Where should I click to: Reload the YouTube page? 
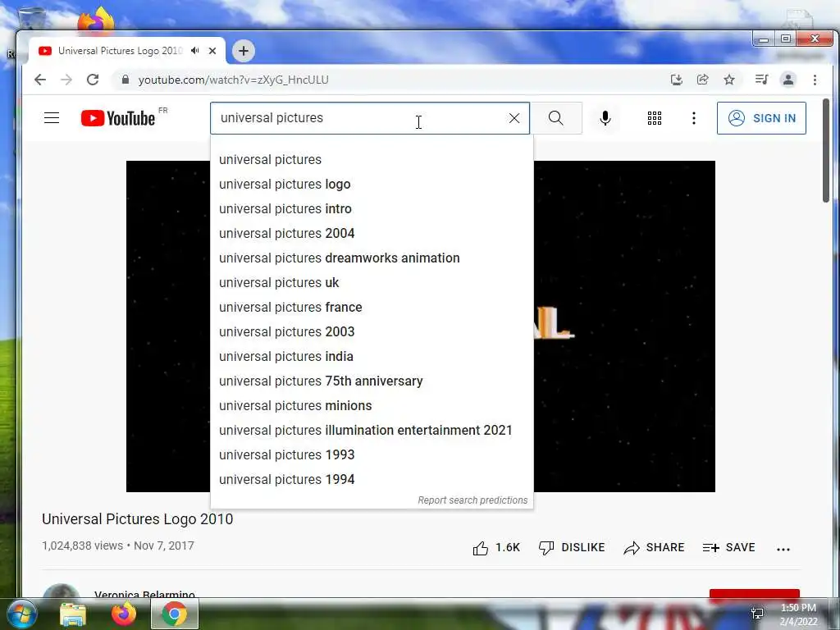[x=93, y=80]
